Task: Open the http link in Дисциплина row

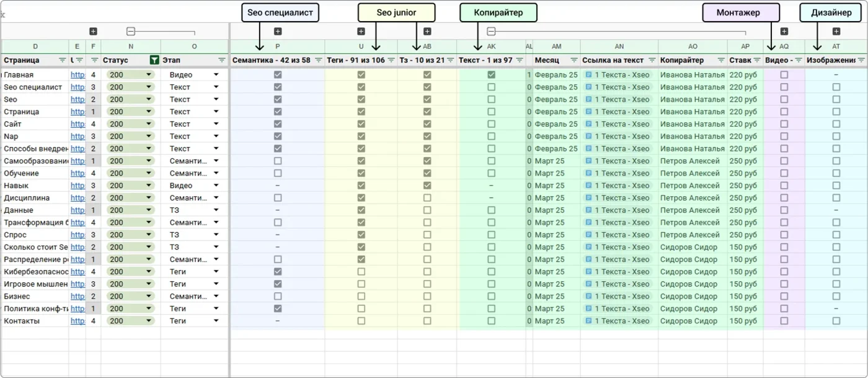Action: (77, 198)
